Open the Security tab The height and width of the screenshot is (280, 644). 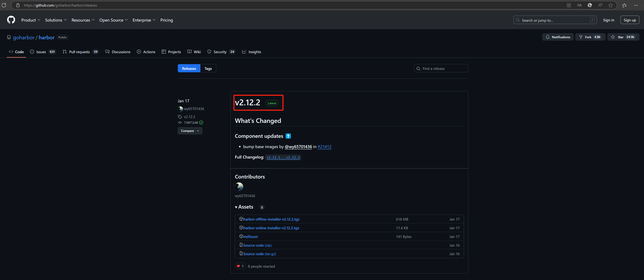tap(220, 52)
